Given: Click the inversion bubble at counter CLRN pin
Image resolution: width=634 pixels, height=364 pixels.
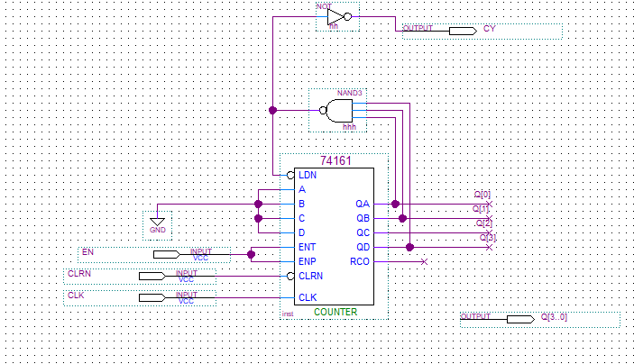Looking at the screenshot, I should [290, 277].
